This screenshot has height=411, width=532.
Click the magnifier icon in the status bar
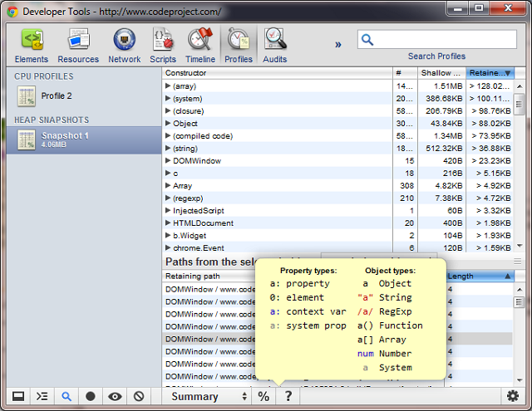point(66,396)
